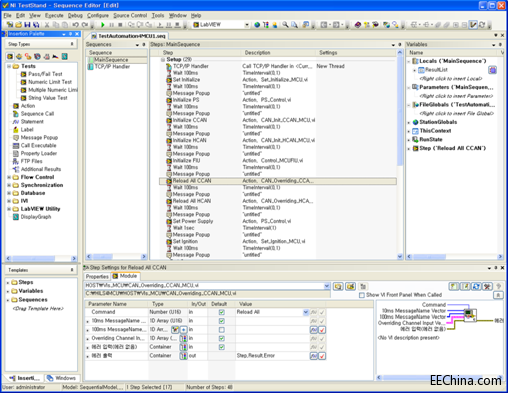
Task: Click the Terminate (stop) toolbar icon
Action: tap(120, 25)
